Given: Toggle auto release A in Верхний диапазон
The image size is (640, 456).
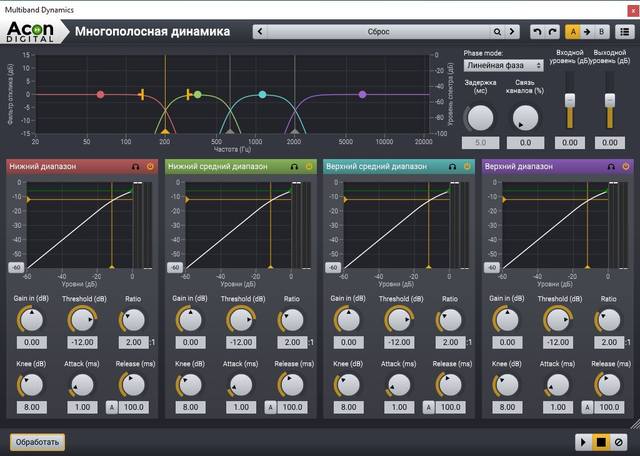Looking at the screenshot, I should tap(587, 407).
